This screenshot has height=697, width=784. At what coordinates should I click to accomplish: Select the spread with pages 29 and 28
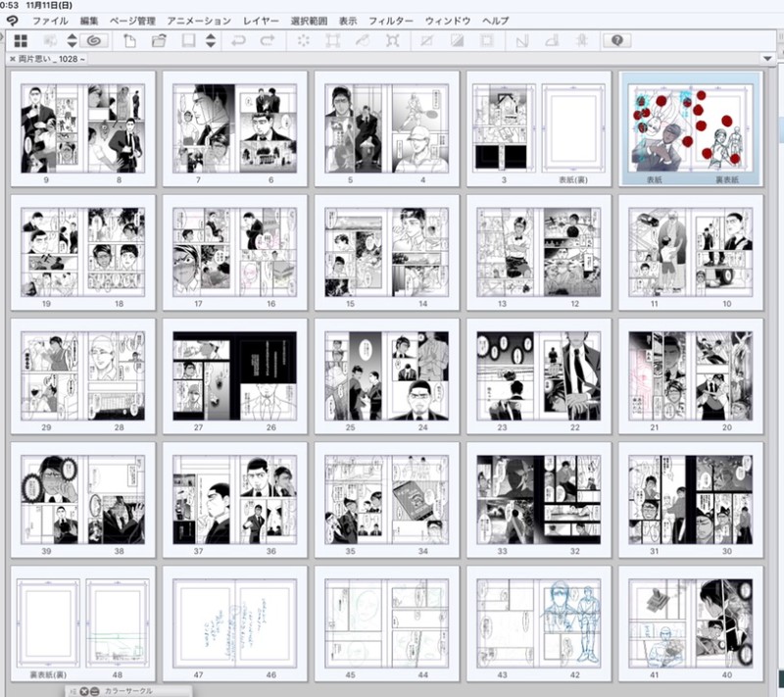click(x=83, y=376)
